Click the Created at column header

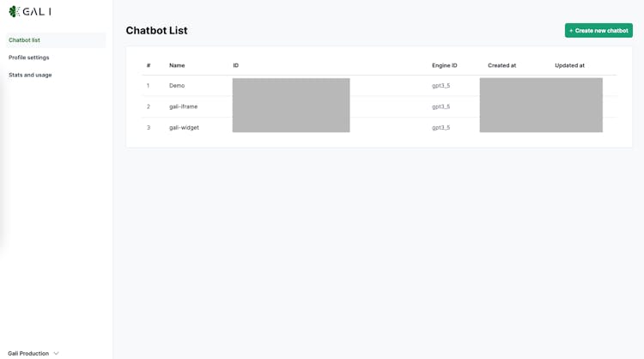tap(501, 65)
